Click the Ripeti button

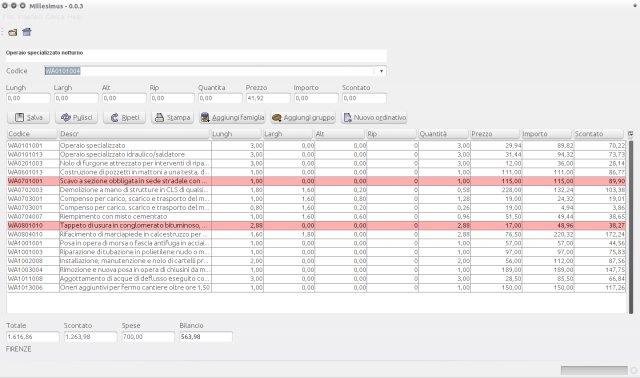(124, 118)
